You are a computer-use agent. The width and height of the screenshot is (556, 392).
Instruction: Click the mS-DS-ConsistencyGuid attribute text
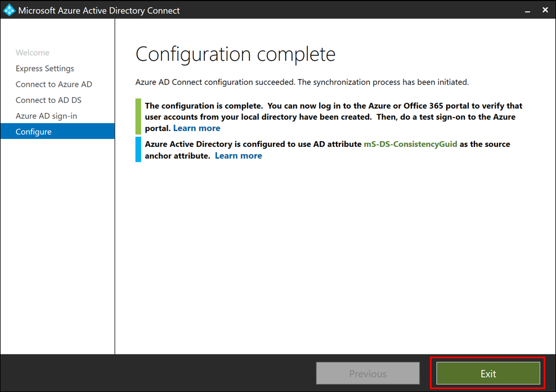pyautogui.click(x=410, y=144)
